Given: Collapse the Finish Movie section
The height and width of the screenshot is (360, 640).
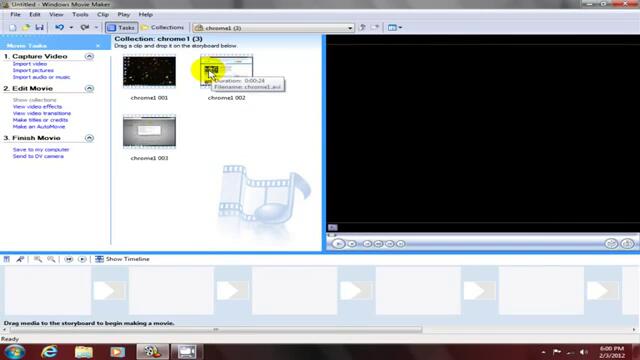Looking at the screenshot, I should [89, 138].
